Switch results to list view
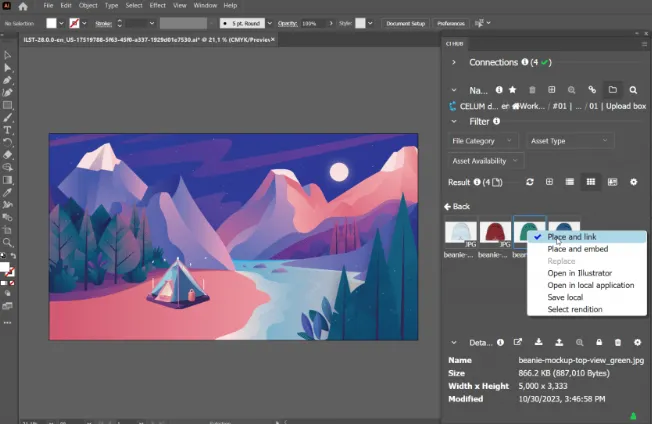Image resolution: width=652 pixels, height=424 pixels. click(x=570, y=182)
